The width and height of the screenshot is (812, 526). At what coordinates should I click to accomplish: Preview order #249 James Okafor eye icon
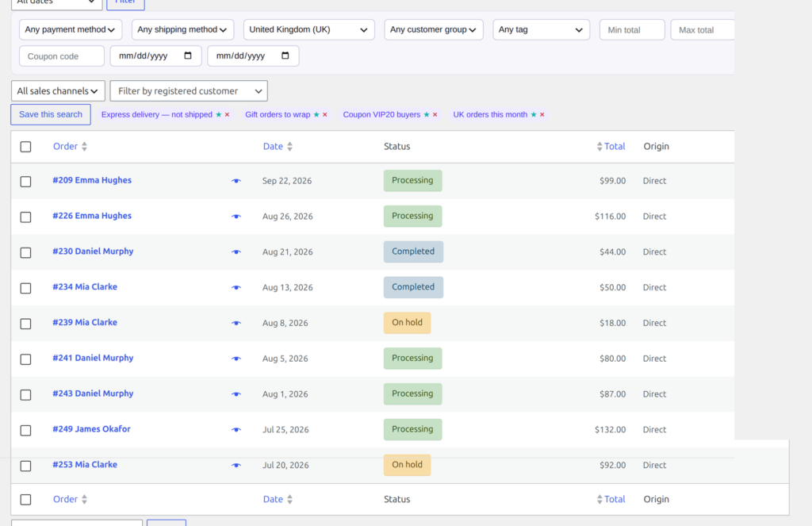pyautogui.click(x=236, y=430)
